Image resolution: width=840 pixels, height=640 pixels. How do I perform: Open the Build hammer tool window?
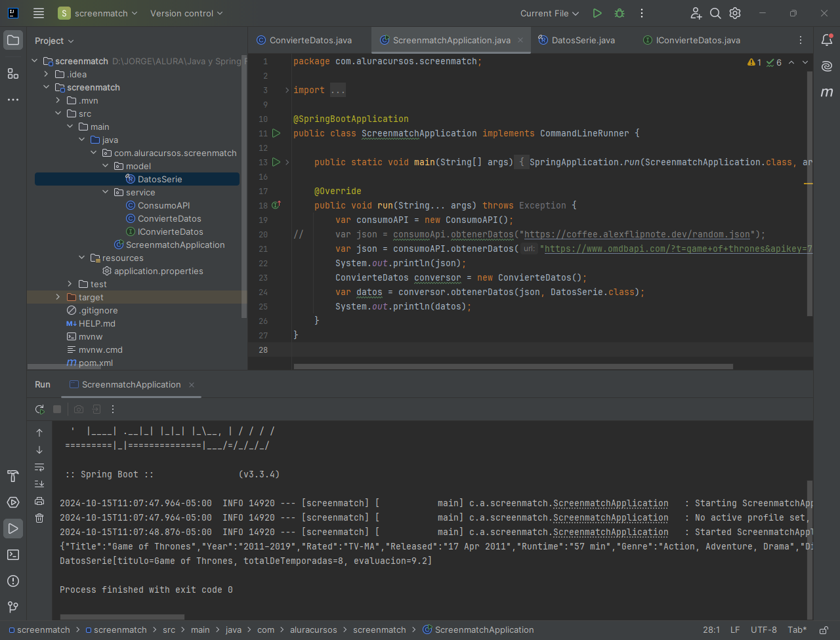(x=13, y=476)
